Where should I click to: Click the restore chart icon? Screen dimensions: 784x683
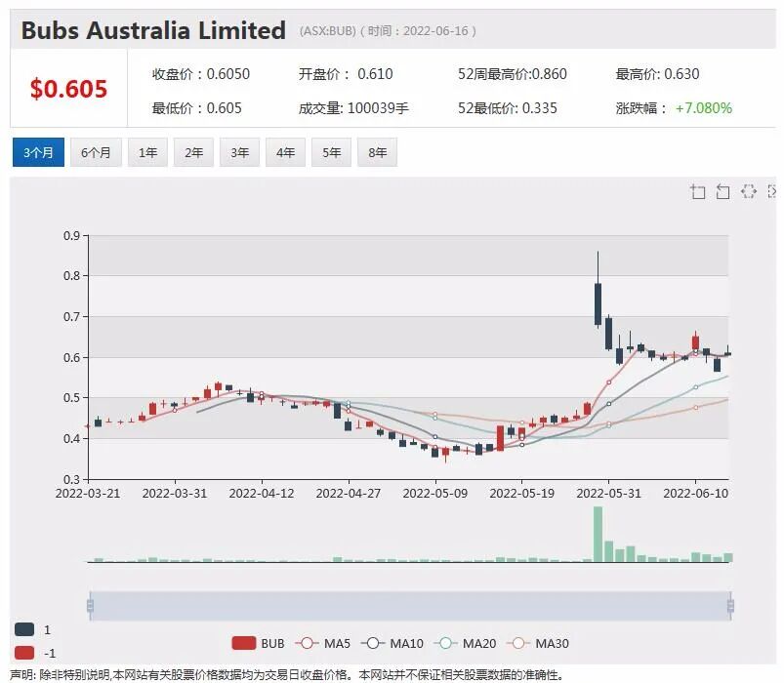(x=748, y=191)
